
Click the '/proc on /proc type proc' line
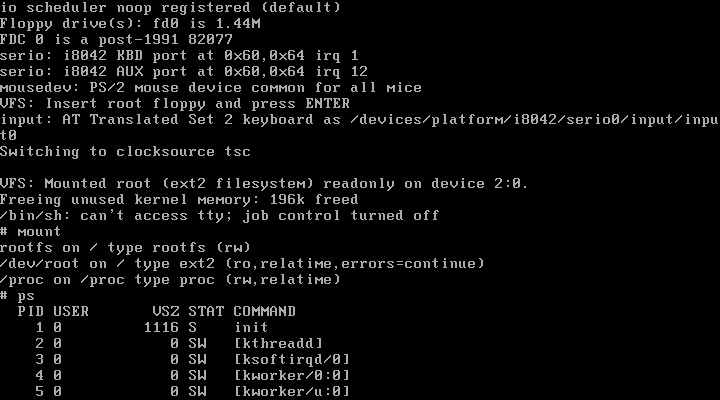point(170,280)
